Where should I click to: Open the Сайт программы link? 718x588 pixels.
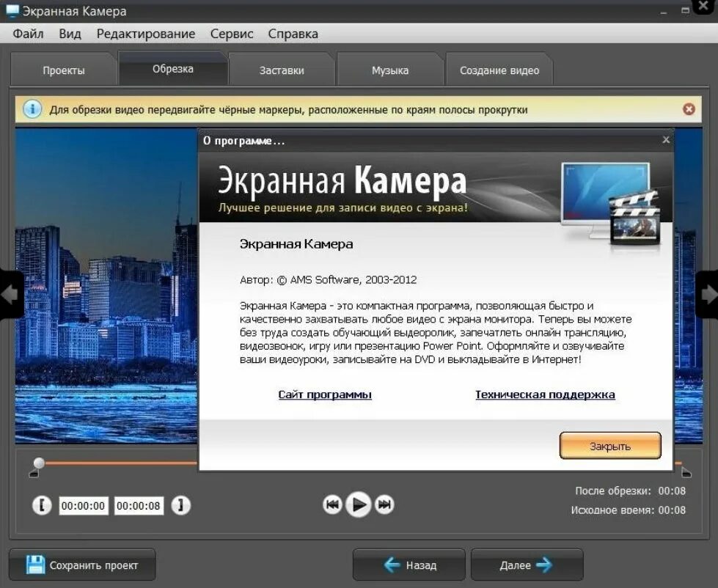(x=325, y=394)
